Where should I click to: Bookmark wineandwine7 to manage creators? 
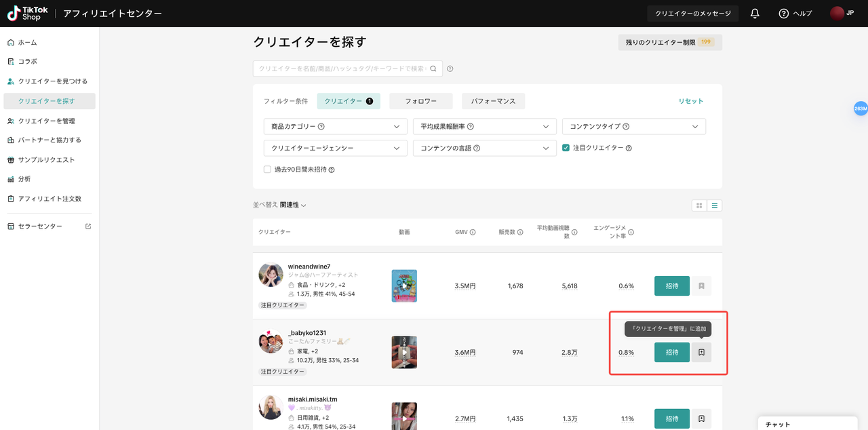701,286
